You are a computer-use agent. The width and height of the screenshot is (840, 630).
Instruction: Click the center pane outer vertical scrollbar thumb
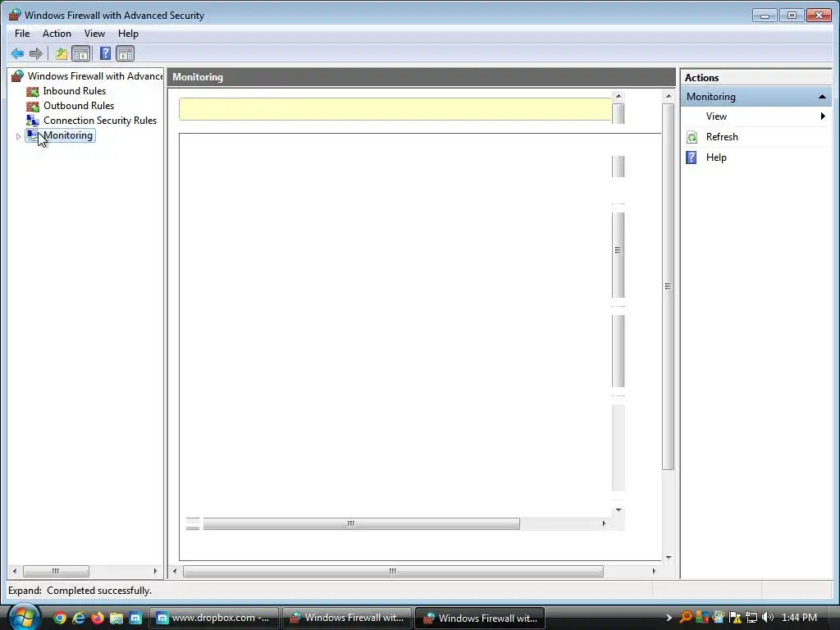(x=668, y=286)
